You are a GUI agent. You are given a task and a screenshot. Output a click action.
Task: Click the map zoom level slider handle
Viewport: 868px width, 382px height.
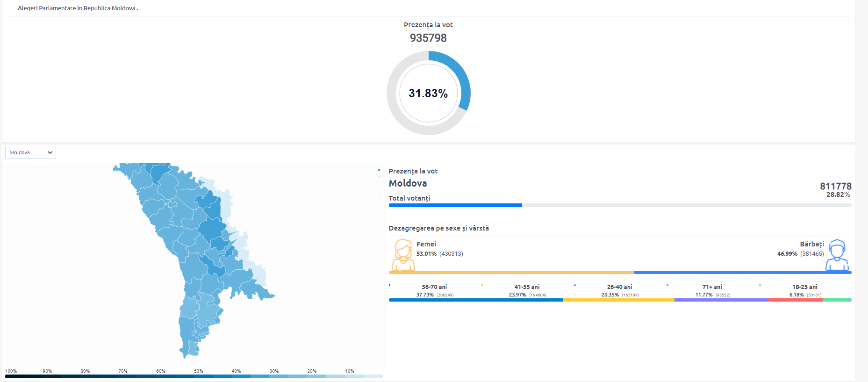379,192
